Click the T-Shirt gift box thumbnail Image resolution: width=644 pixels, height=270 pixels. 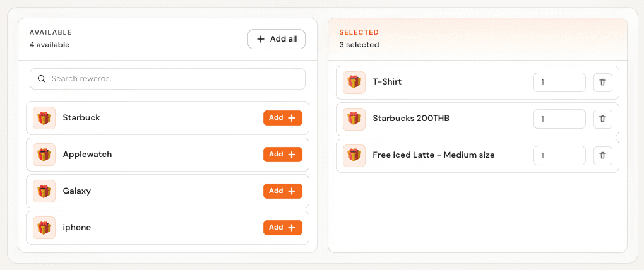pos(354,83)
